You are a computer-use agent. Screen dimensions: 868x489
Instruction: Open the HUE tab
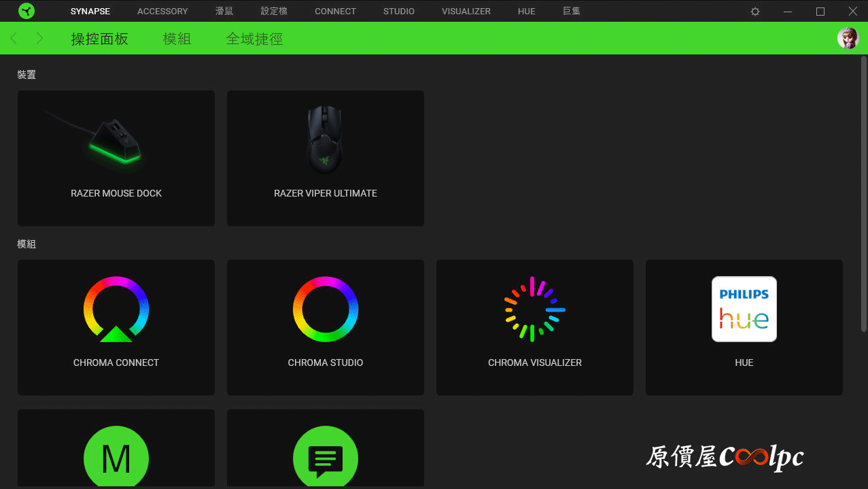pos(527,12)
